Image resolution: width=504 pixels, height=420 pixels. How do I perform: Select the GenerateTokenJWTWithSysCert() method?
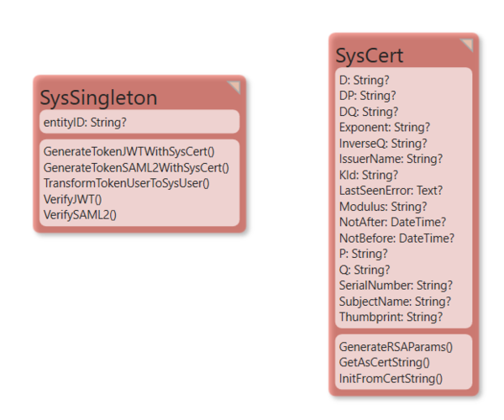129,152
